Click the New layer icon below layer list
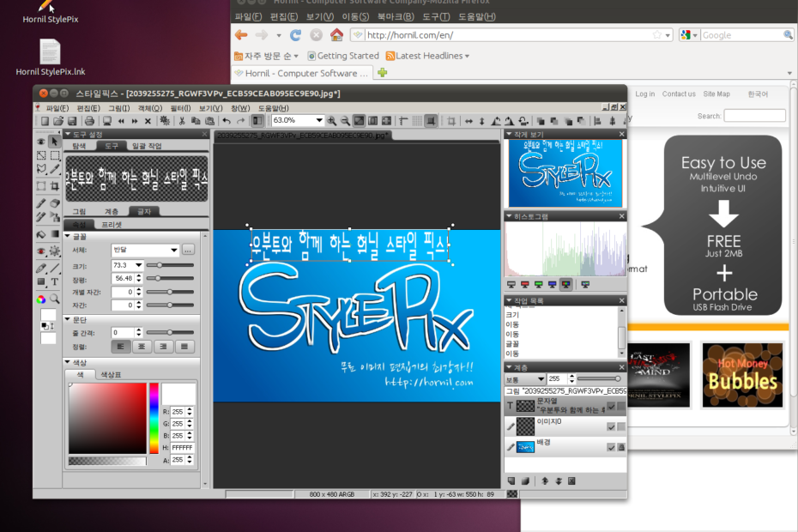This screenshot has width=798, height=532. 511,481
